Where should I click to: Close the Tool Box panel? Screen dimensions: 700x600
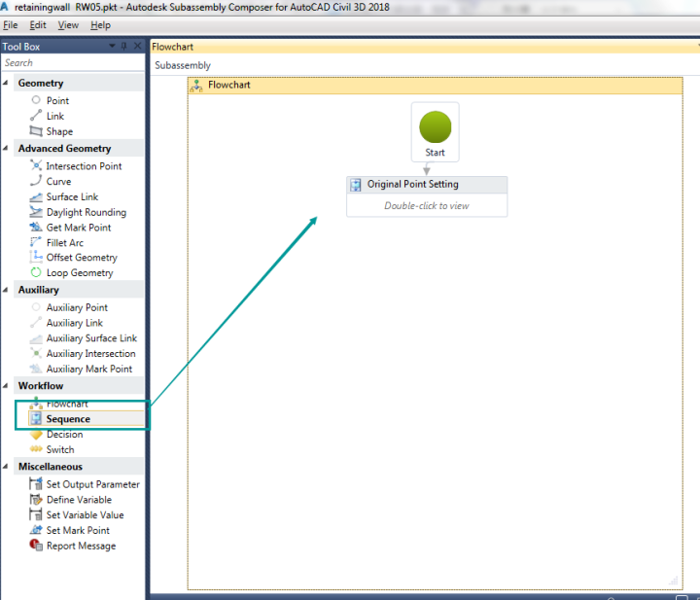click(137, 46)
